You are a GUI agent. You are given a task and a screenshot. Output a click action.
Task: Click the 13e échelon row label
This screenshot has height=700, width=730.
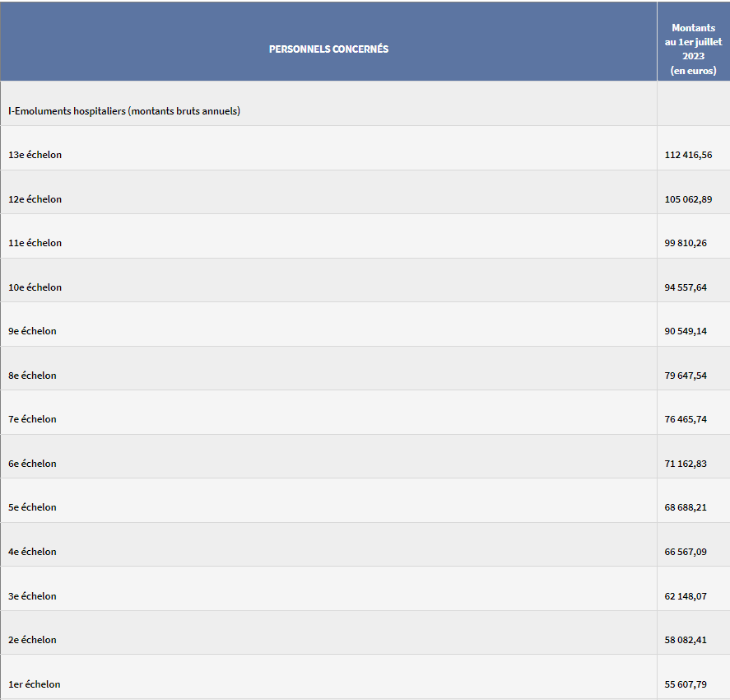35,155
